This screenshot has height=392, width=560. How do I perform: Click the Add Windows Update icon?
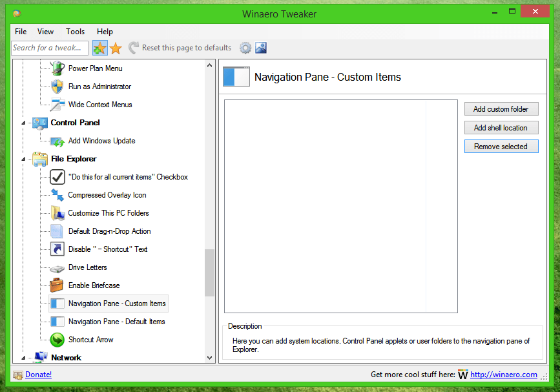pos(57,141)
